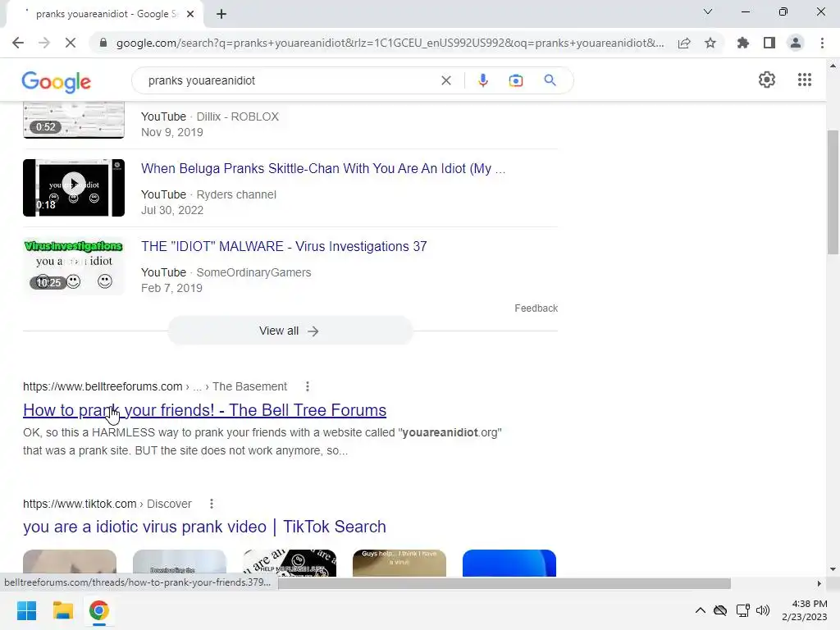
Task: Stop loading the page
Action: [71, 43]
